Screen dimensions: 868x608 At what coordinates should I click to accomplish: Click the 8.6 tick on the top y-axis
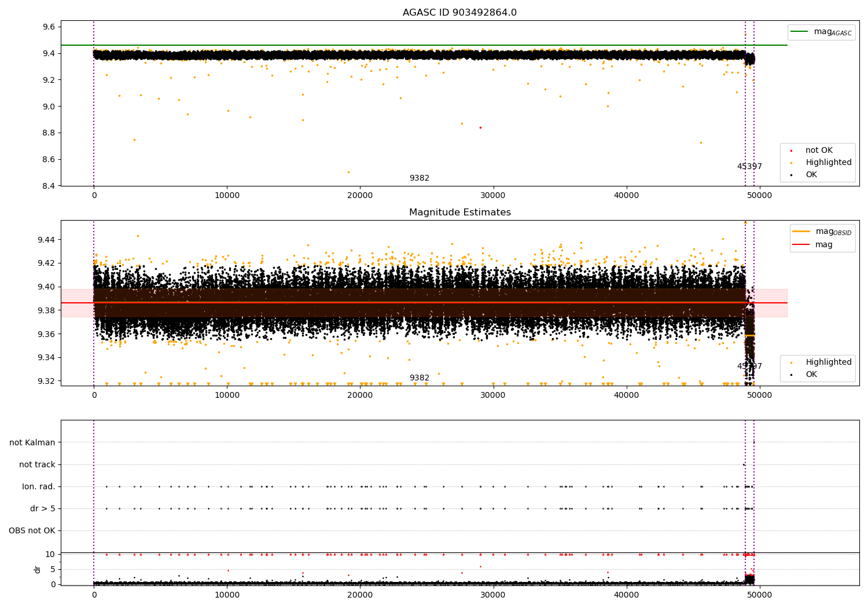pyautogui.click(x=49, y=160)
